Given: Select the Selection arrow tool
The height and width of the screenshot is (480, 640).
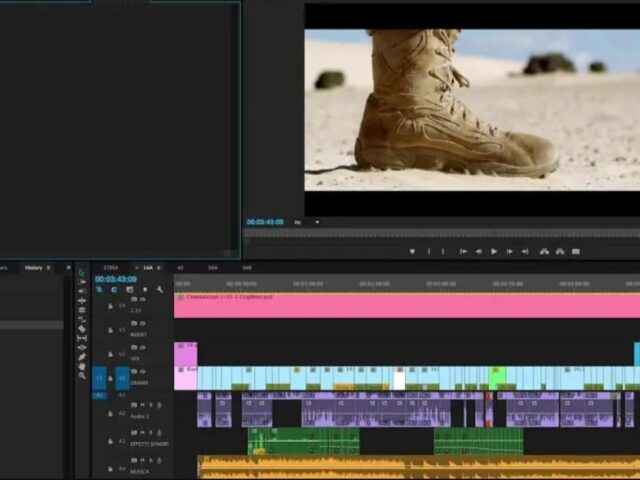Looking at the screenshot, I should 82,271.
